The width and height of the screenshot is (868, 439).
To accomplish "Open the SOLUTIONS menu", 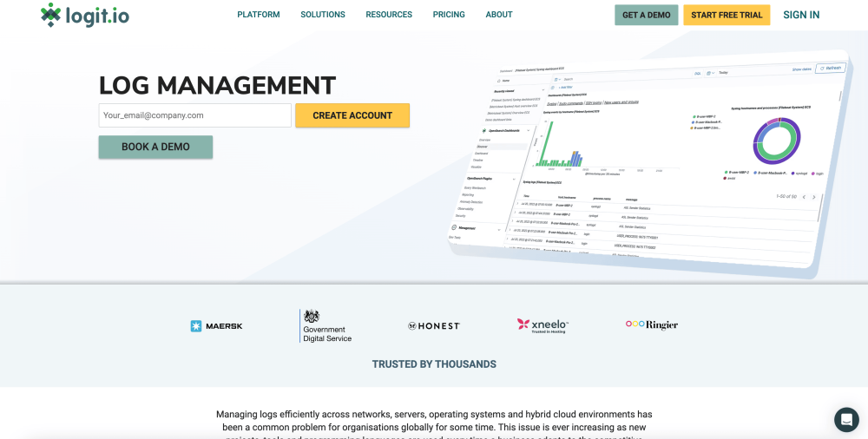I will 323,15.
